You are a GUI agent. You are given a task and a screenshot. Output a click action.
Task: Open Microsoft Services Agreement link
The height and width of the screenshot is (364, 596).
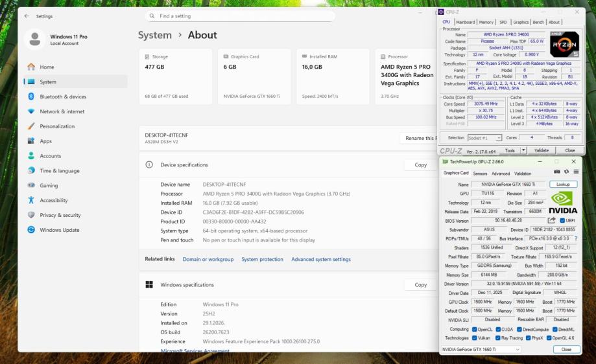(x=195, y=350)
